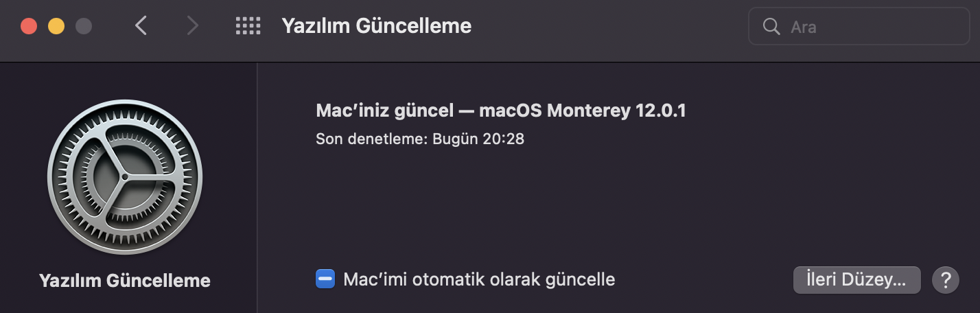The image size is (980, 313).
Task: Toggle the automatic Mac update checkbox
Action: point(325,279)
